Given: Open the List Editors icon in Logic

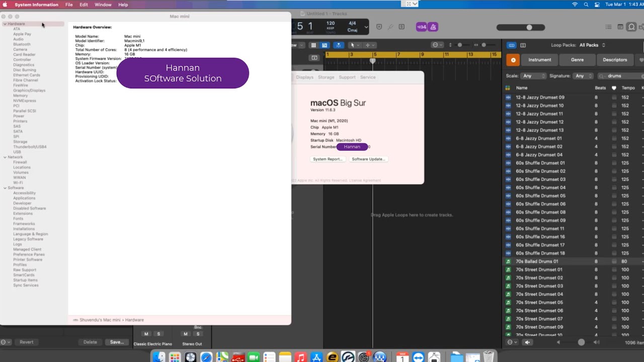Looking at the screenshot, I should 608,27.
